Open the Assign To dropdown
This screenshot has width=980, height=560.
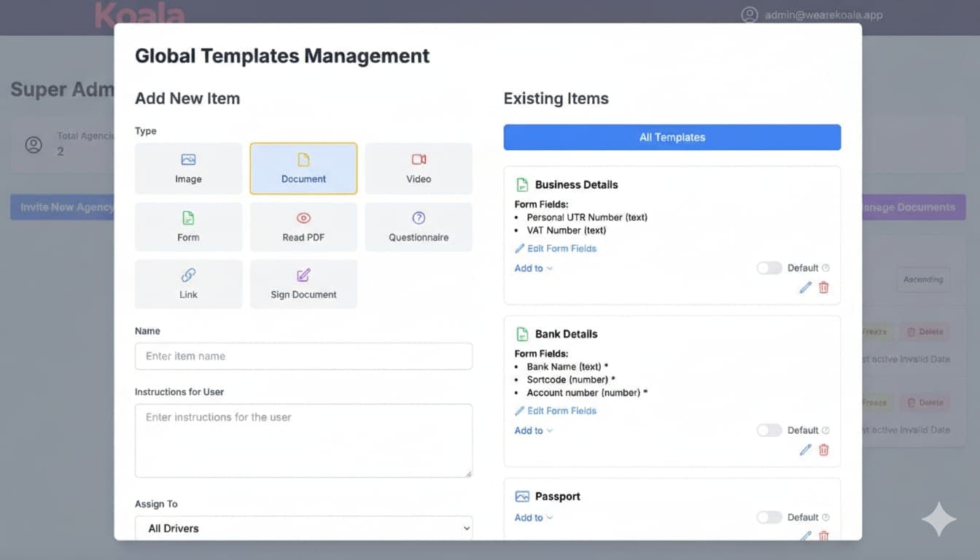[303, 529]
